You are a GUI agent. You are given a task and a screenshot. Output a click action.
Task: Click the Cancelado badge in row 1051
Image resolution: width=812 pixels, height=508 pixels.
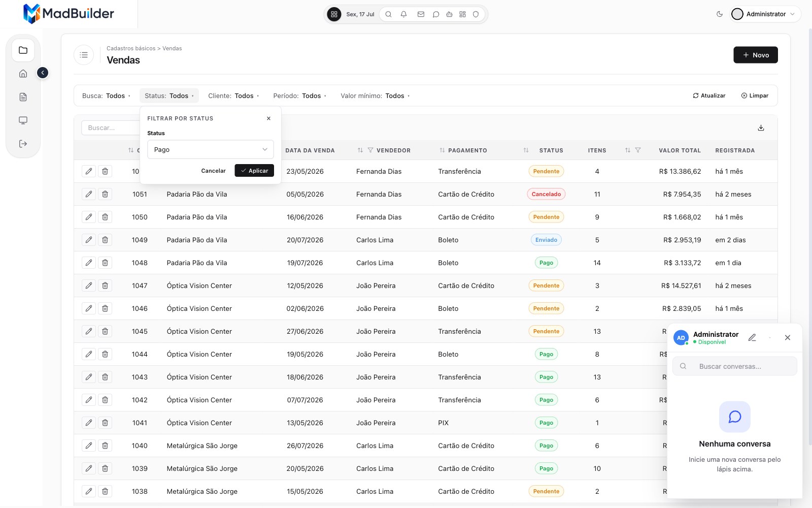click(x=546, y=194)
